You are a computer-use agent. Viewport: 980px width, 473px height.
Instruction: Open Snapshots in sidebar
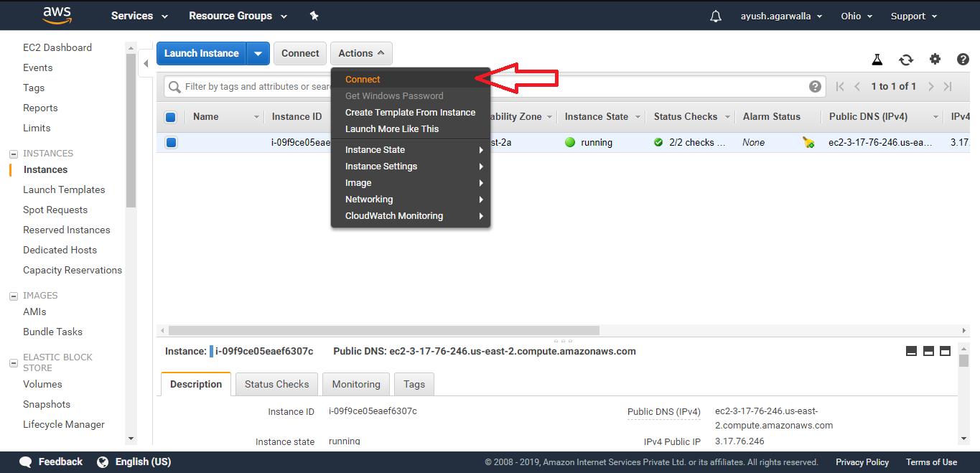pos(47,404)
